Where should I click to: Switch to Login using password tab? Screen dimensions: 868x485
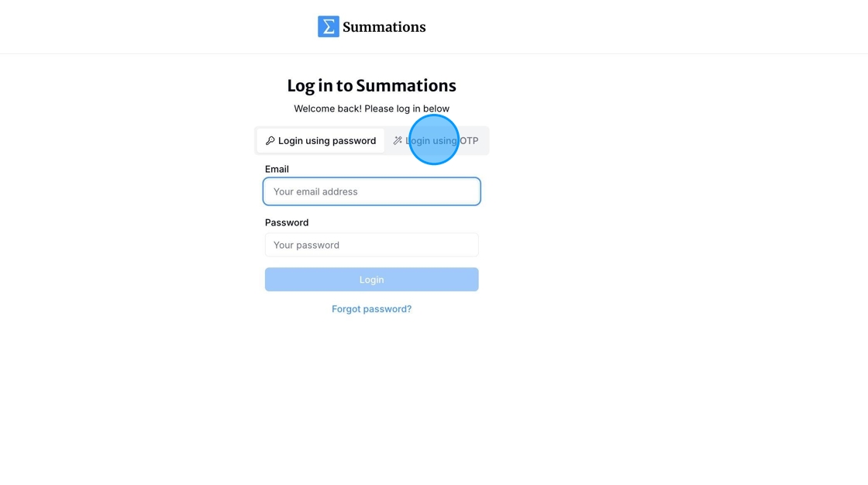321,141
